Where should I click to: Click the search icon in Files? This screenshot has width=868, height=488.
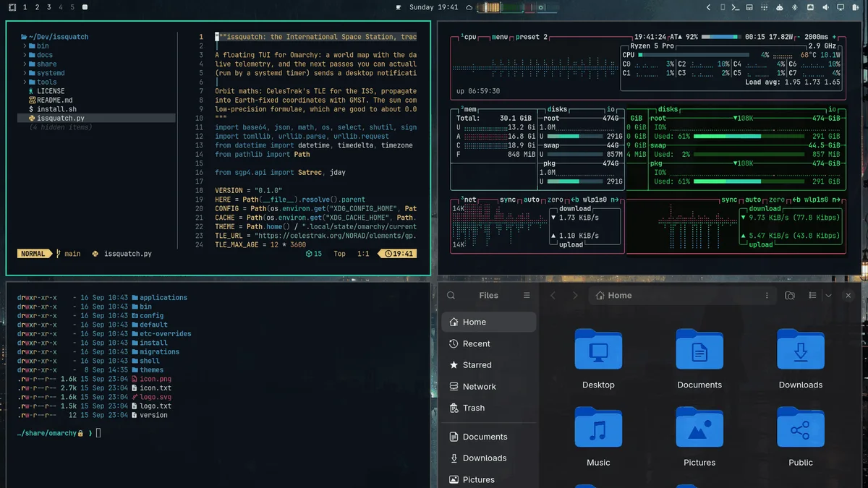click(451, 295)
